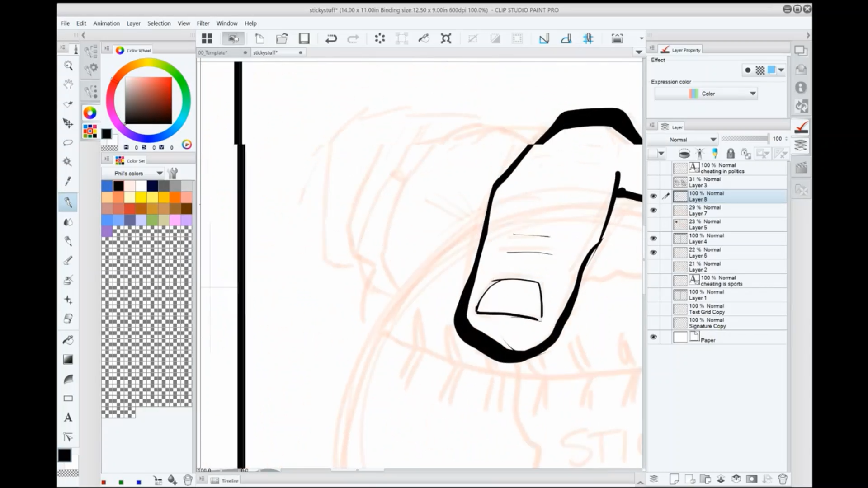868x488 pixels.
Task: Toggle visibility of Layer 4
Action: point(653,239)
